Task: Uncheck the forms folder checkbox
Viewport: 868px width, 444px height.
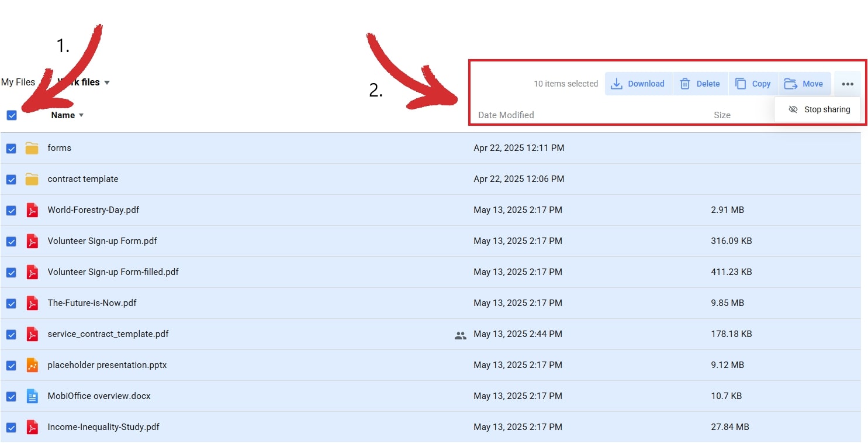Action: coord(11,148)
